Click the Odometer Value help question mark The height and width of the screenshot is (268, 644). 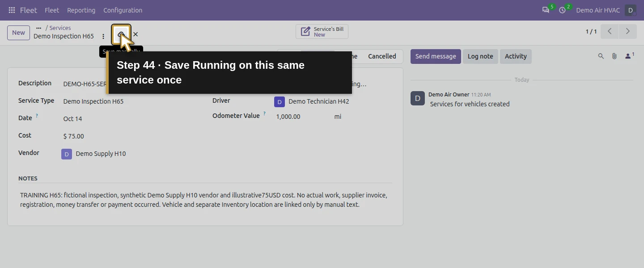(x=264, y=113)
